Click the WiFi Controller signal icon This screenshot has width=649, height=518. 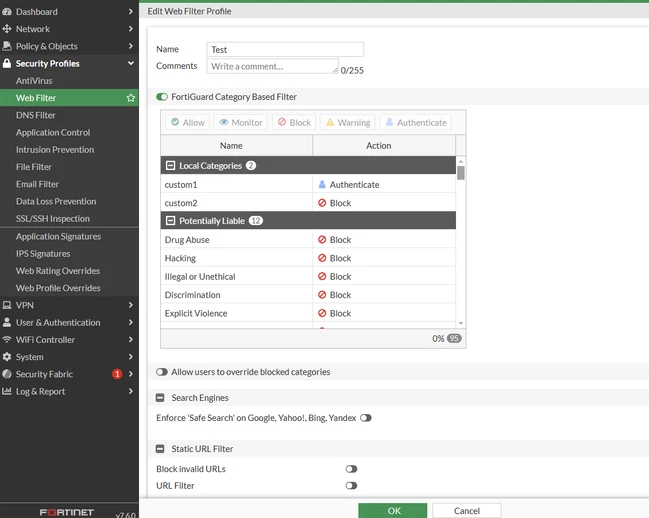point(7,339)
